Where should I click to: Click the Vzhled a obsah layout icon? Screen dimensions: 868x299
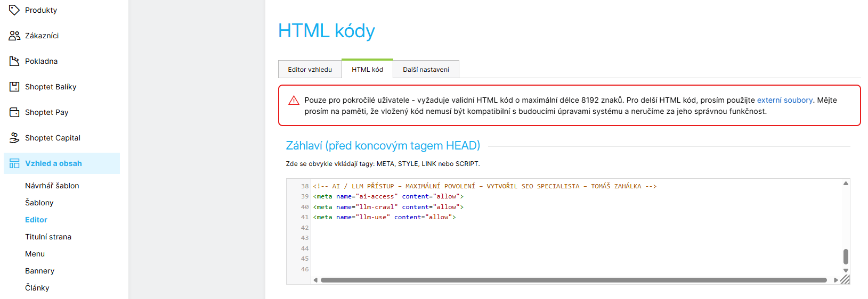pyautogui.click(x=14, y=163)
